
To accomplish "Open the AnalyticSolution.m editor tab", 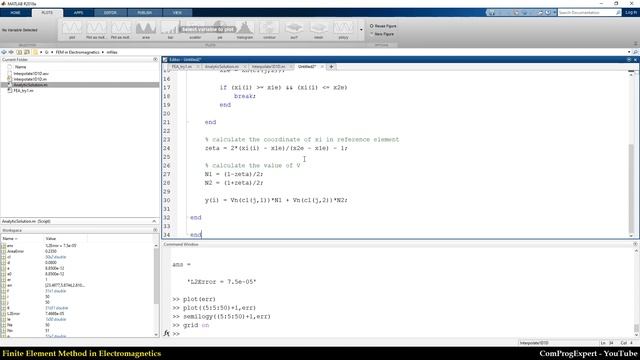I will coord(222,66).
